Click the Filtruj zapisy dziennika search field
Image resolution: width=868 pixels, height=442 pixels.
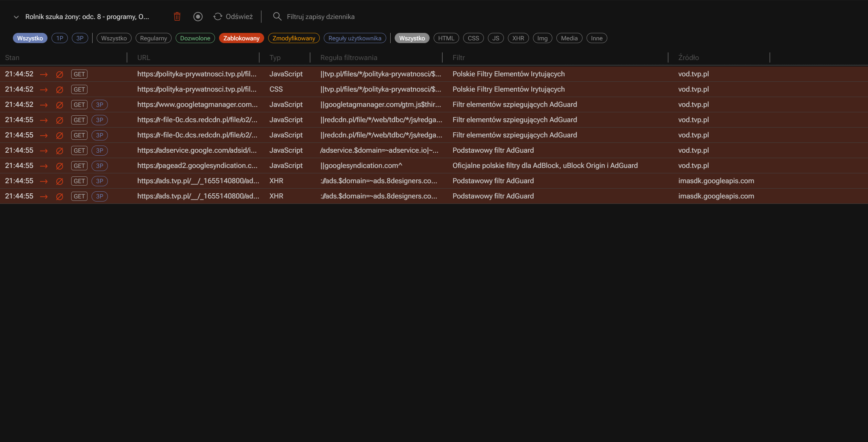coord(321,16)
